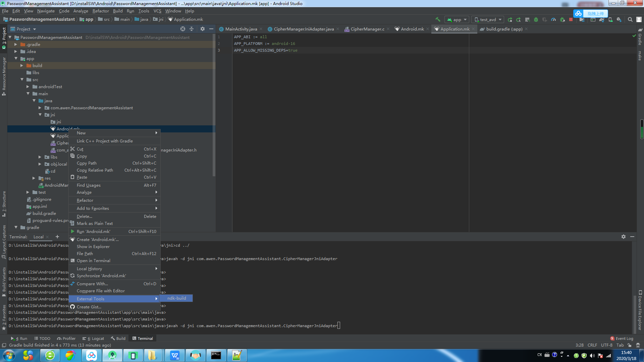Choose Run 'Android.mk' in context menu
This screenshot has width=644, height=362.
[114, 231]
